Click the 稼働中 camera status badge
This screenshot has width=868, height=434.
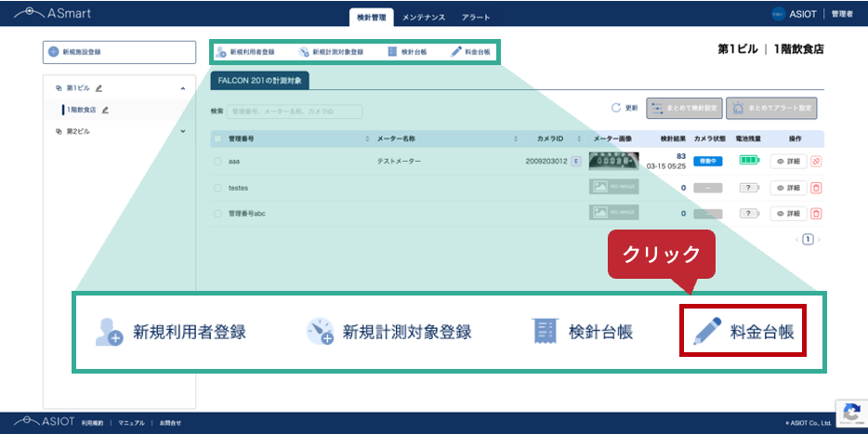pos(707,161)
